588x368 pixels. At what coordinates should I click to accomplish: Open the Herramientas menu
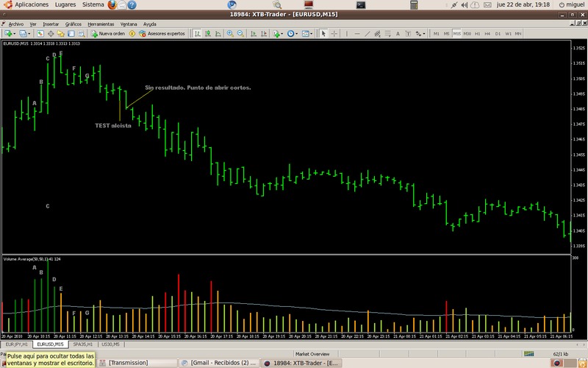click(x=100, y=24)
